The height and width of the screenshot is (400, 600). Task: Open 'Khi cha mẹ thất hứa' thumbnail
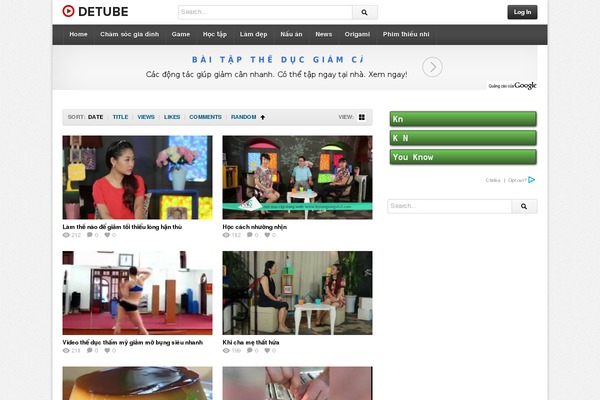pos(297,293)
